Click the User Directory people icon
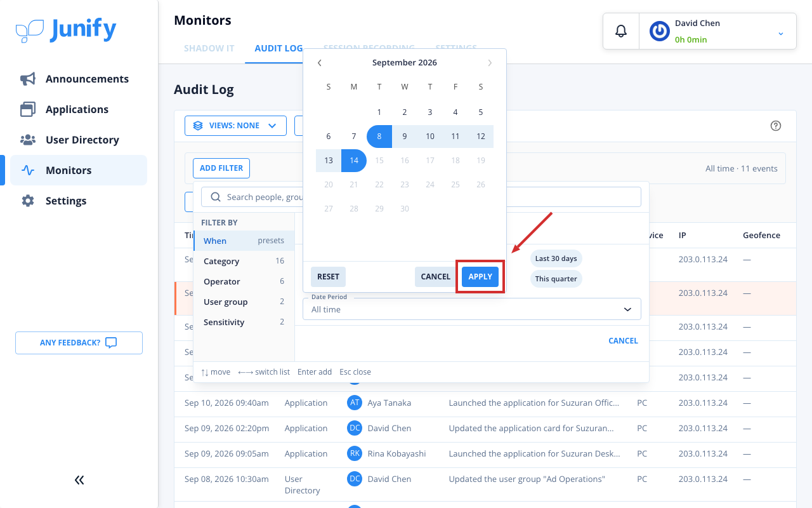The height and width of the screenshot is (508, 812). pyautogui.click(x=28, y=140)
